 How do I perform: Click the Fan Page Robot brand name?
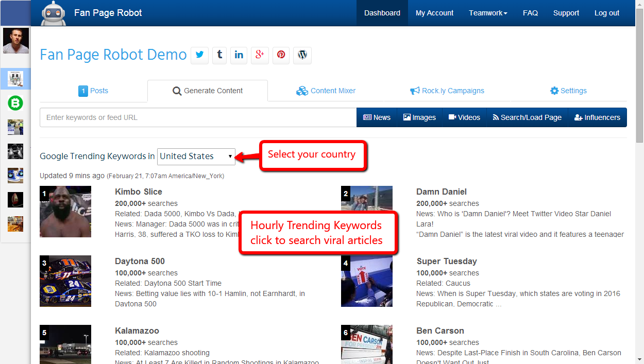(108, 13)
